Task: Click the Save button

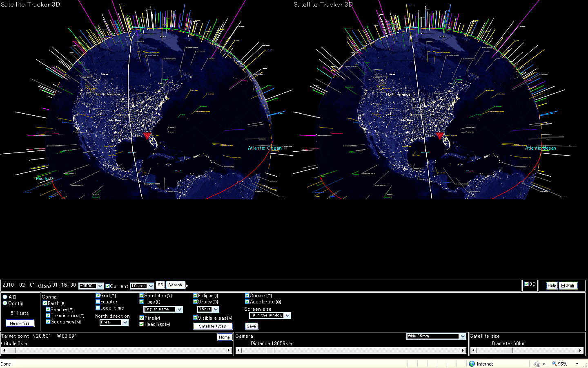Action: point(252,326)
